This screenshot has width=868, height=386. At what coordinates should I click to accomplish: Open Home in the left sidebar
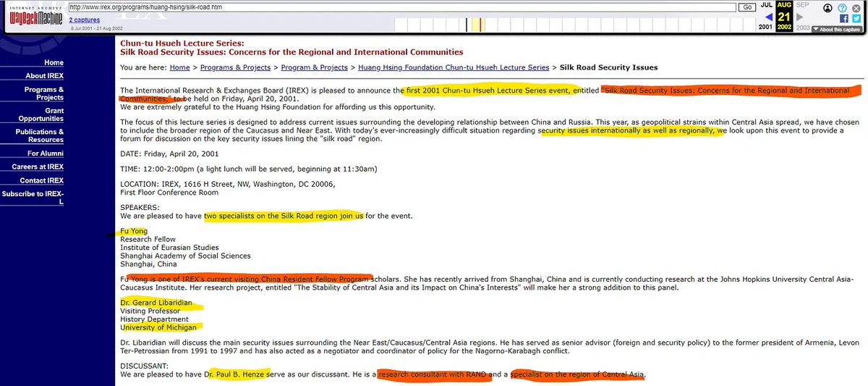click(53, 63)
